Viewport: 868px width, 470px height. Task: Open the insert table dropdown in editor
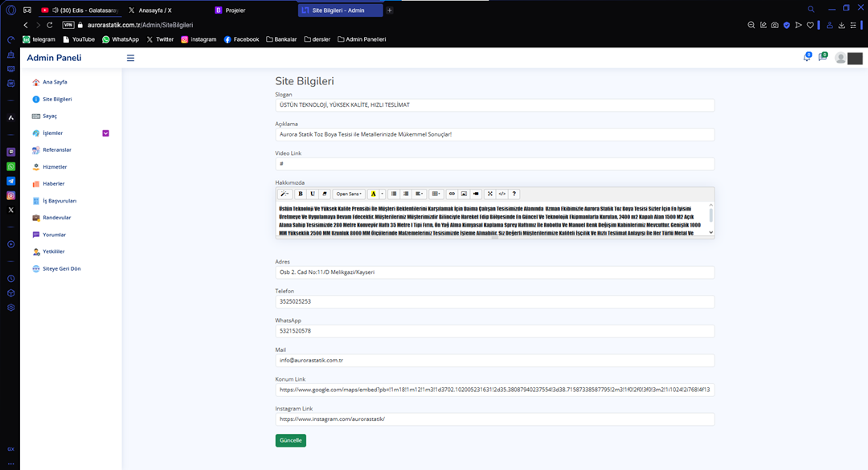(x=436, y=194)
